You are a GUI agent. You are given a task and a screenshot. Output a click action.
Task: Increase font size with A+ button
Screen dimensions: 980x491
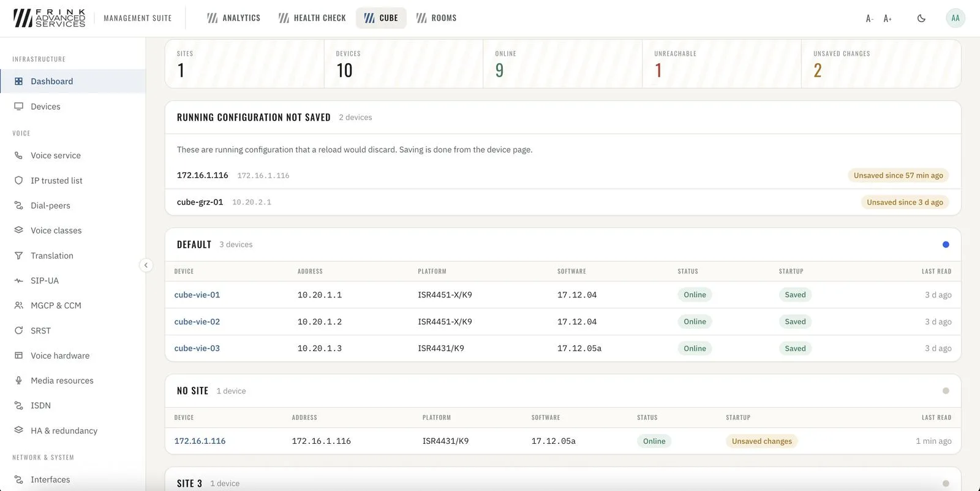click(x=888, y=18)
